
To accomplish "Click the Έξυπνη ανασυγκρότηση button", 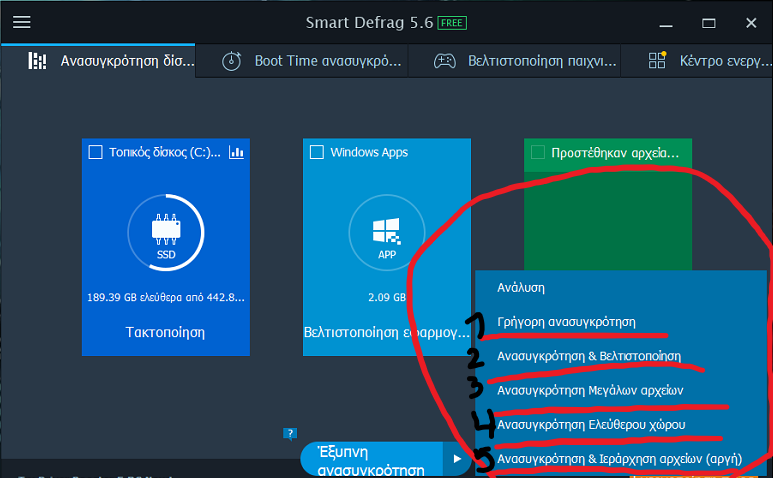I will [372, 460].
